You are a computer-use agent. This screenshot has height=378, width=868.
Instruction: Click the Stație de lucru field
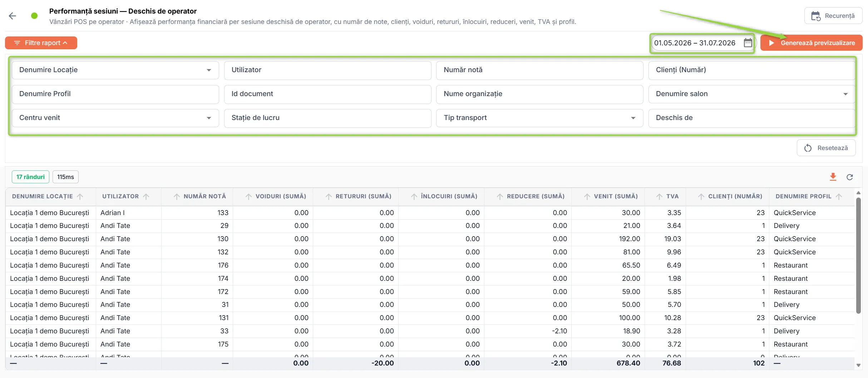pos(327,118)
